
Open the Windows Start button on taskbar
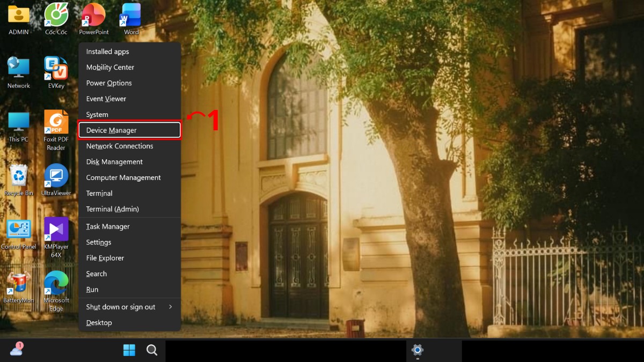129,350
